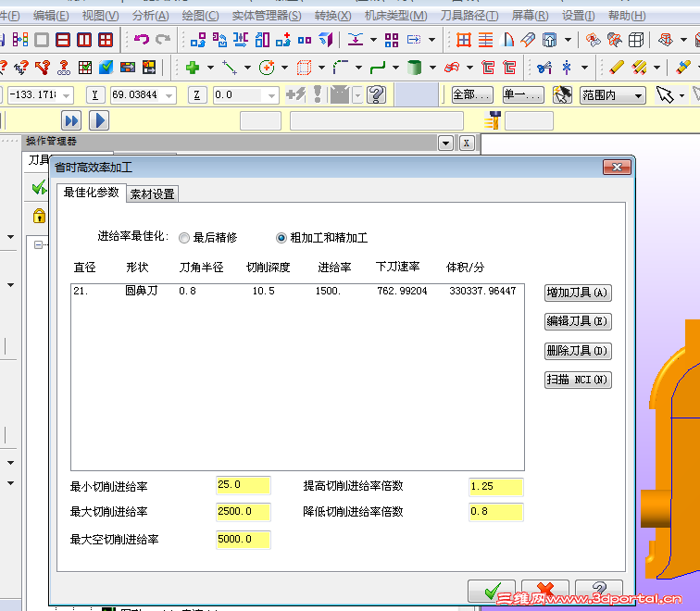The height and width of the screenshot is (611, 700).
Task: Open the Z coordinate value dropdown
Action: [271, 95]
